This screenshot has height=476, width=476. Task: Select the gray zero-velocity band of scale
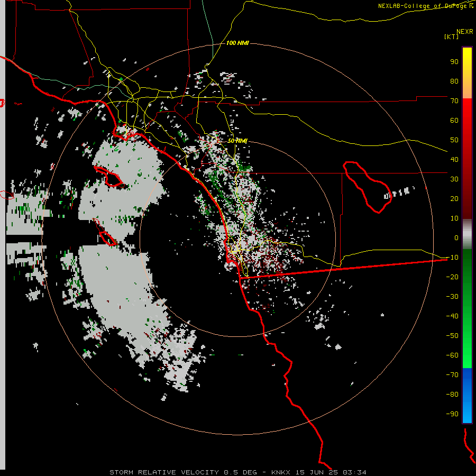click(x=467, y=234)
